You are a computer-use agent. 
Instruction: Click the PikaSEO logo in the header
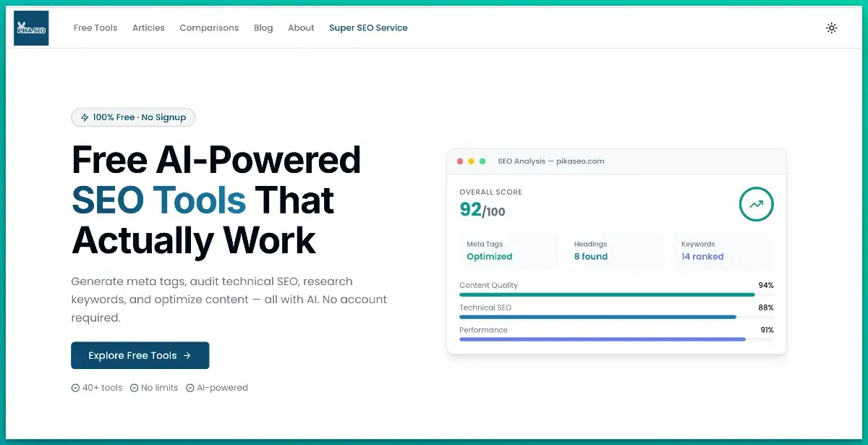(x=31, y=28)
